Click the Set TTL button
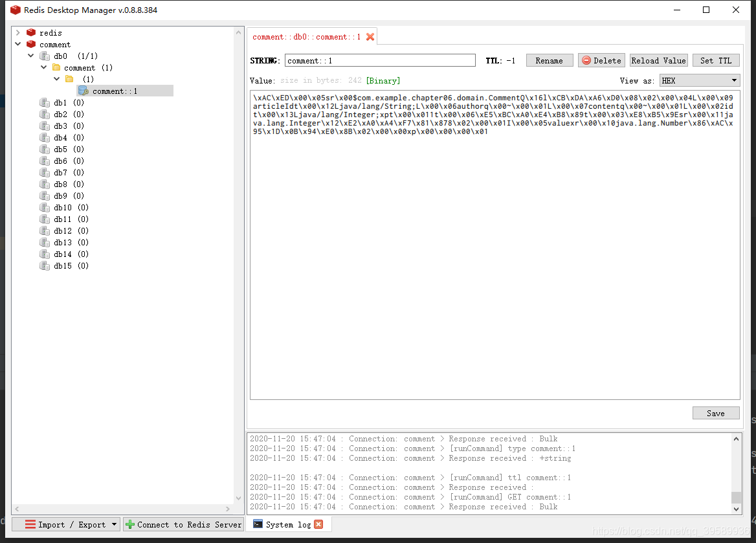Viewport: 756px width, 543px height. tap(716, 60)
